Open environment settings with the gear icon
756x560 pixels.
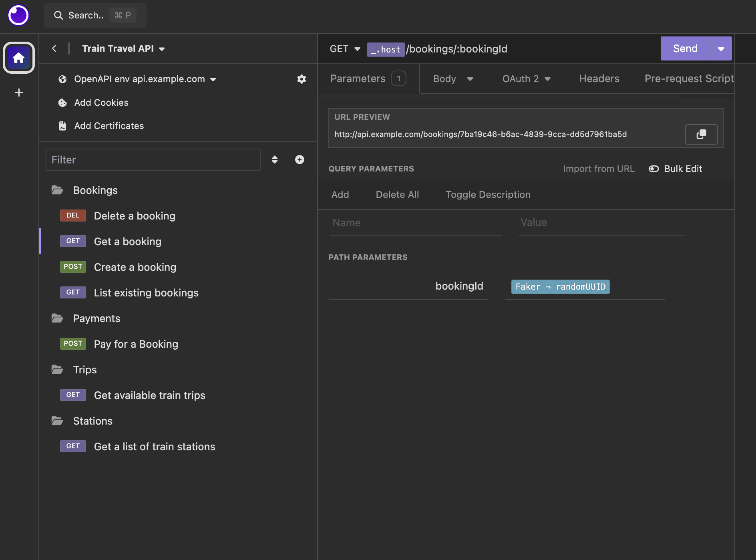tap(302, 79)
